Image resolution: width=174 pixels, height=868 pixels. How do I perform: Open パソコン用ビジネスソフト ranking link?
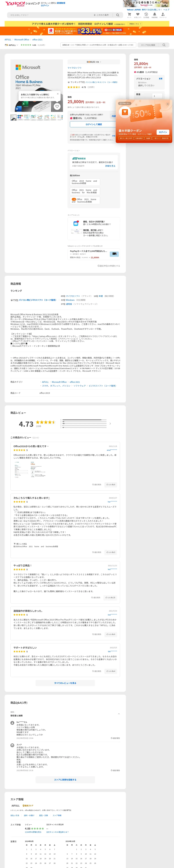101,82
